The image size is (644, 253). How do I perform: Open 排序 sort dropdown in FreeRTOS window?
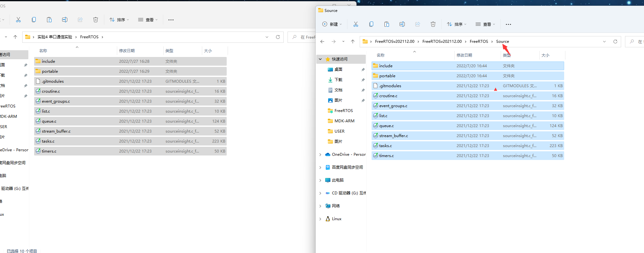pyautogui.click(x=119, y=20)
